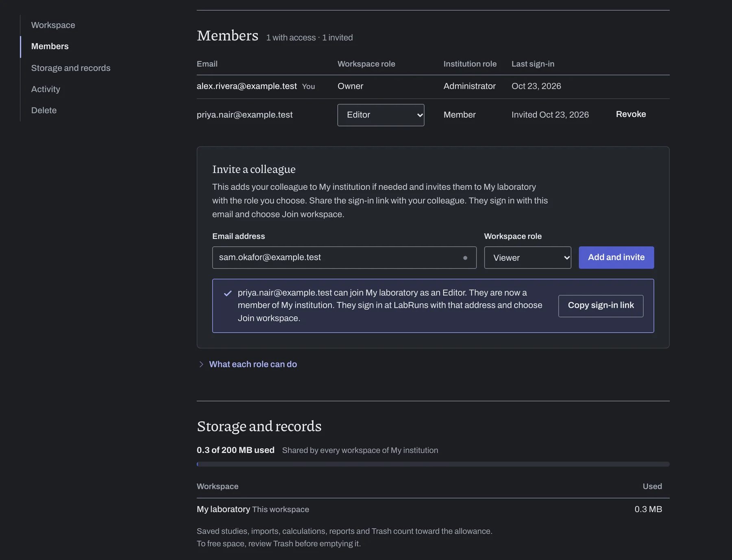Revoke priya.nair's invitation
The width and height of the screenshot is (732, 560).
(x=631, y=114)
